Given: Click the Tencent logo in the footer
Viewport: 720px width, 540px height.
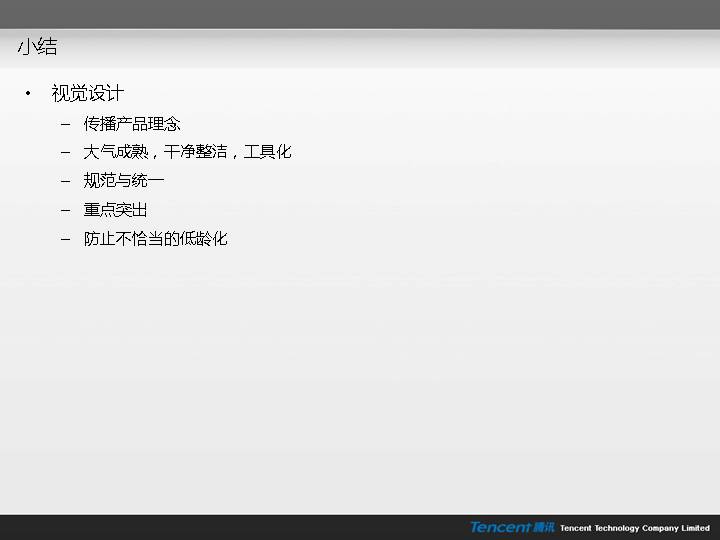Looking at the screenshot, I should [x=500, y=527].
